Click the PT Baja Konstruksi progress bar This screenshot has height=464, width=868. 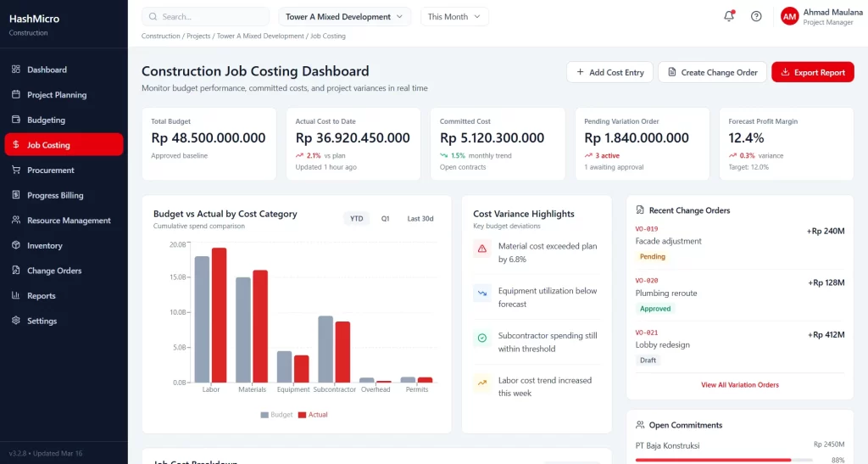724,460
